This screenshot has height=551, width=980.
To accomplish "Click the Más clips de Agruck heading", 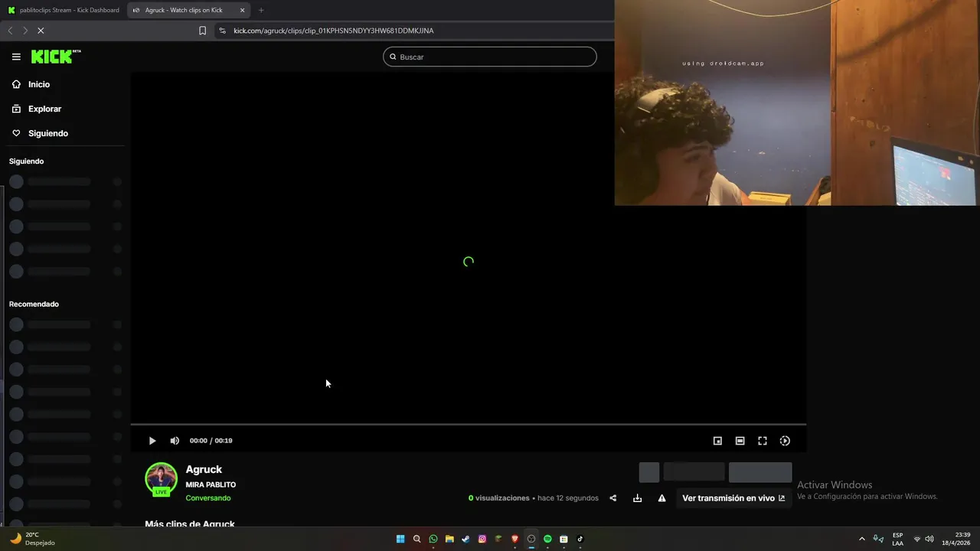I will point(190,523).
